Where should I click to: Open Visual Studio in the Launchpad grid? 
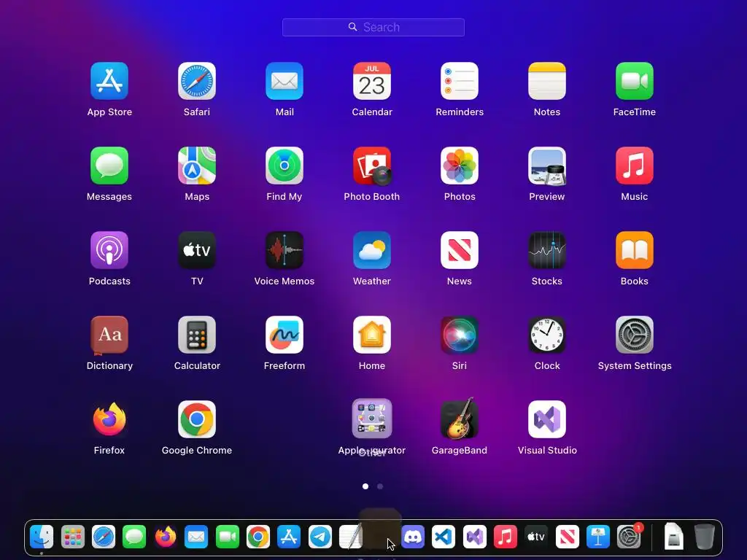pos(547,419)
